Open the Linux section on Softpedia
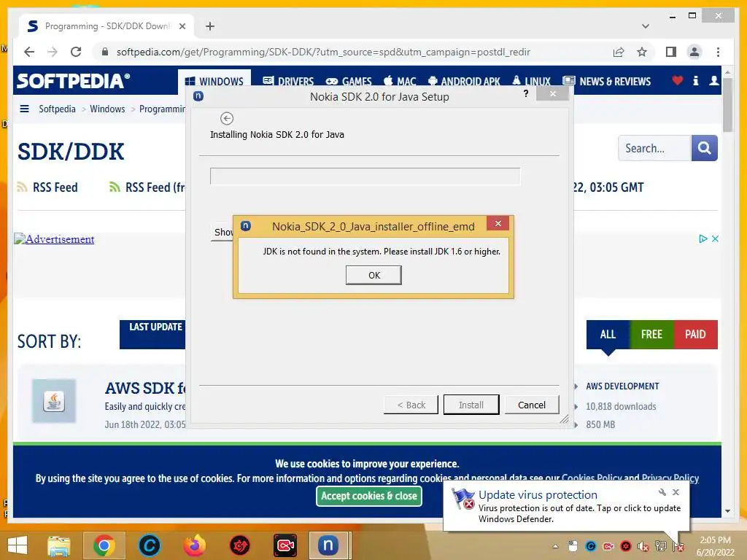The height and width of the screenshot is (560, 747). click(531, 82)
